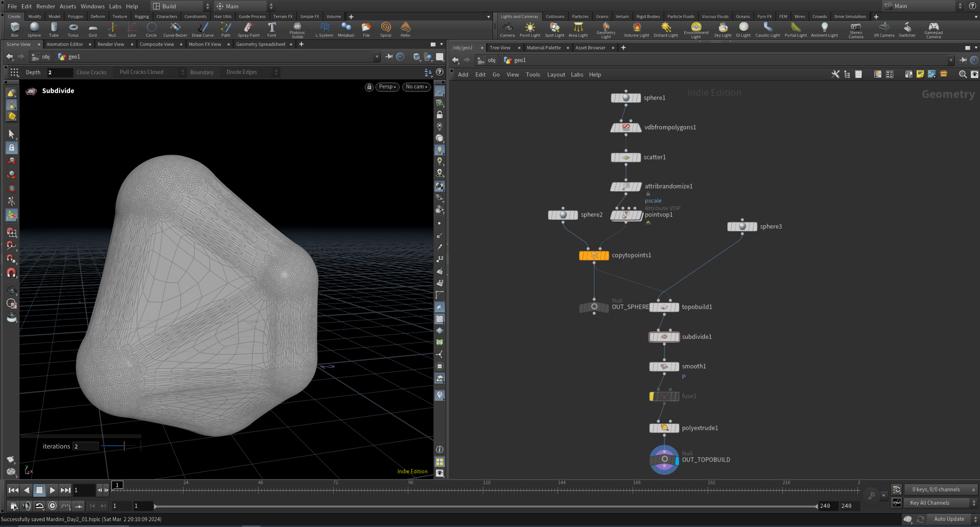Click the vdbfrompolygons1 node
This screenshot has height=527, width=980.
626,128
